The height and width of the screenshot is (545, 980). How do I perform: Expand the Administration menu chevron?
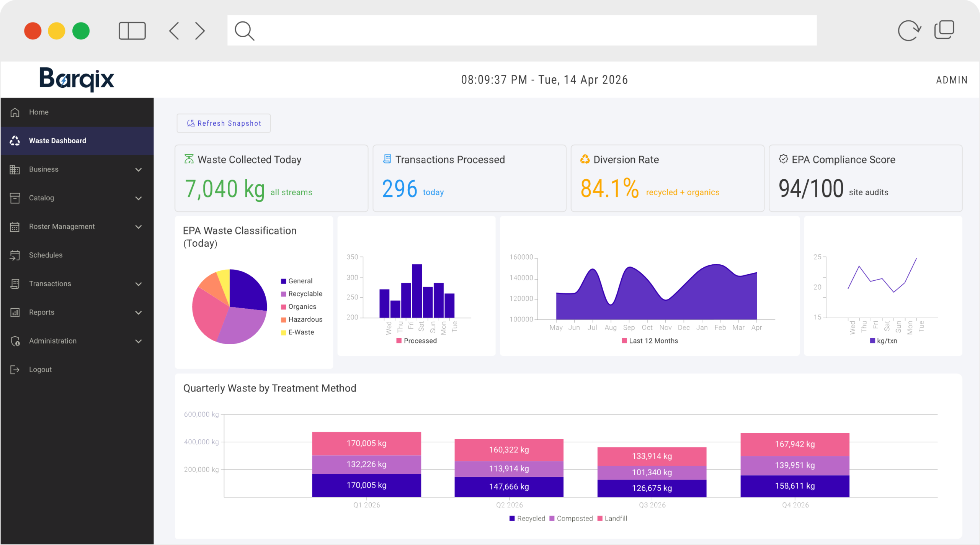139,341
